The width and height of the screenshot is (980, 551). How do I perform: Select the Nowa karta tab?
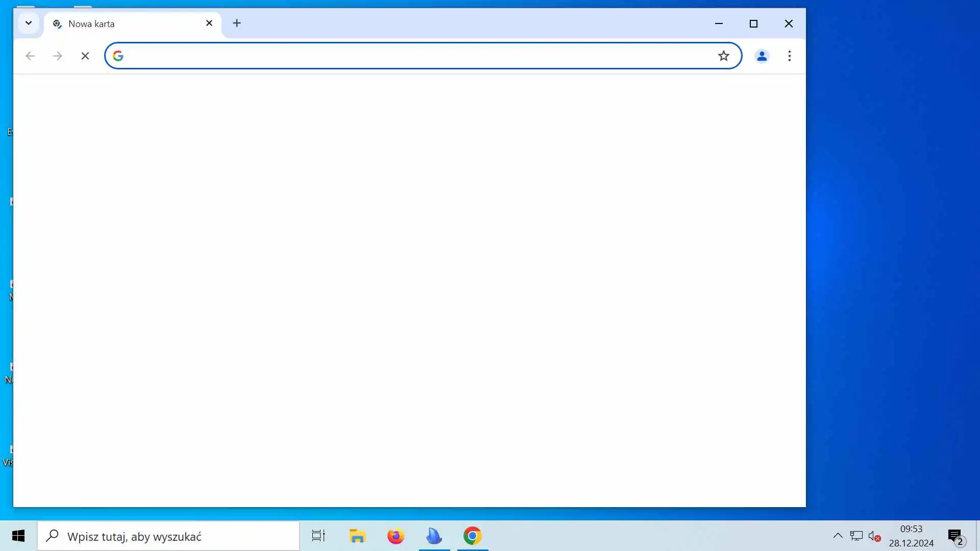[x=122, y=24]
